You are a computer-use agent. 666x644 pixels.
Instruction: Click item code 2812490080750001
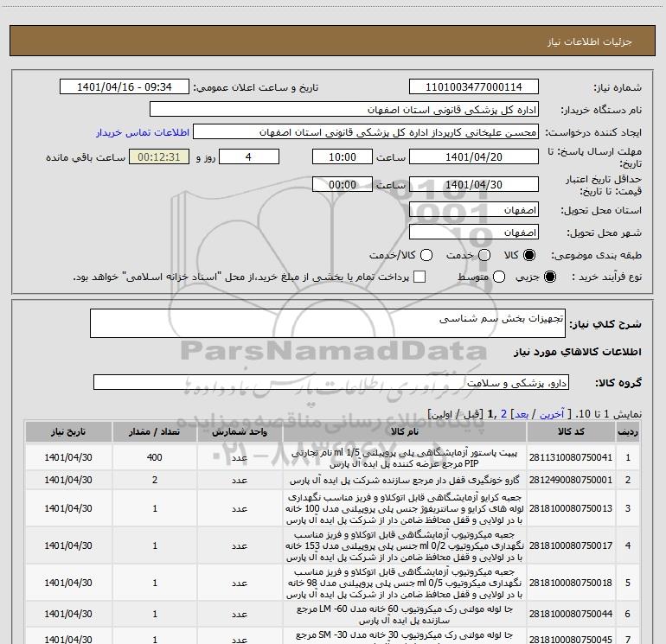click(x=571, y=480)
